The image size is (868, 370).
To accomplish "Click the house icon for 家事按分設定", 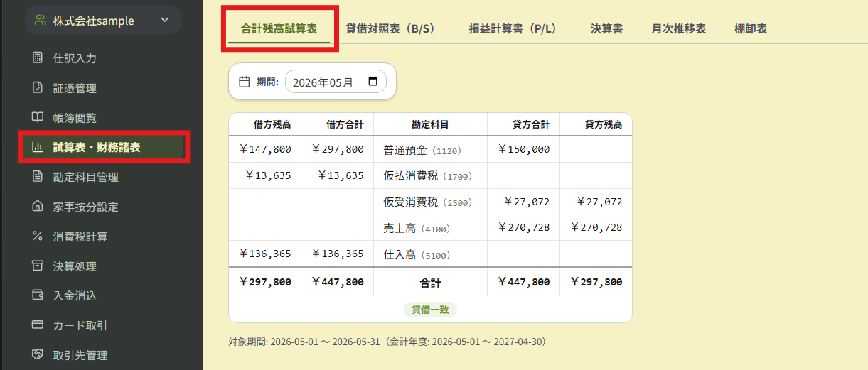I will 38,207.
